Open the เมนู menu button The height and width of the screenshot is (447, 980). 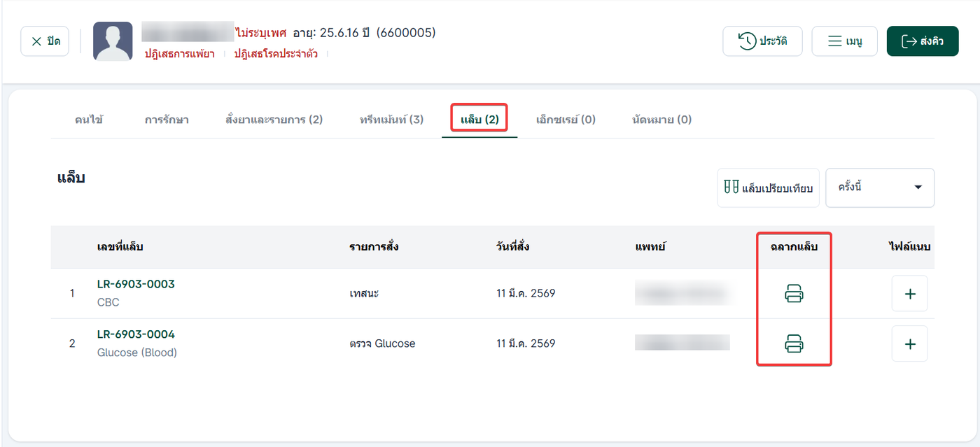click(x=844, y=41)
